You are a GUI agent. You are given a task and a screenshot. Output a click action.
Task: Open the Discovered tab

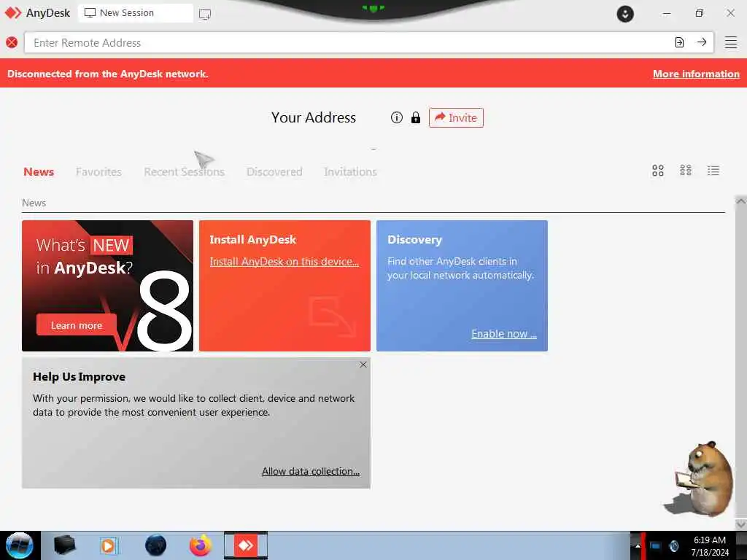point(274,171)
